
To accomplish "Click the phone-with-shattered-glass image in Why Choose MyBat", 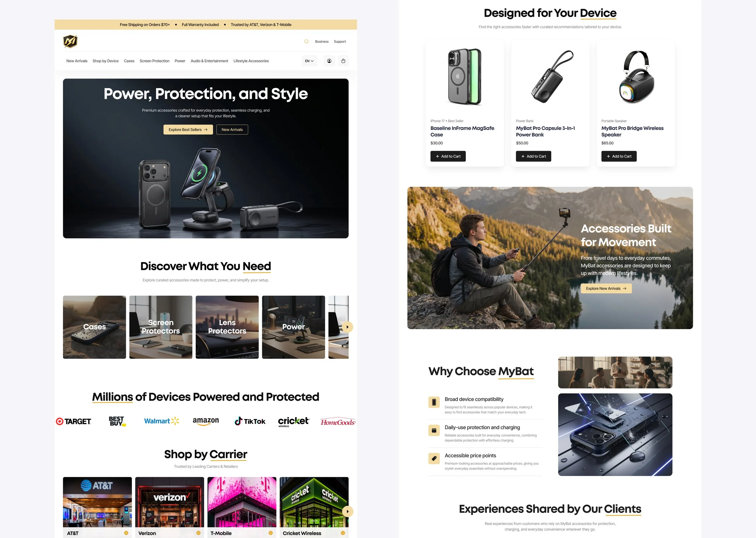I will (x=615, y=435).
